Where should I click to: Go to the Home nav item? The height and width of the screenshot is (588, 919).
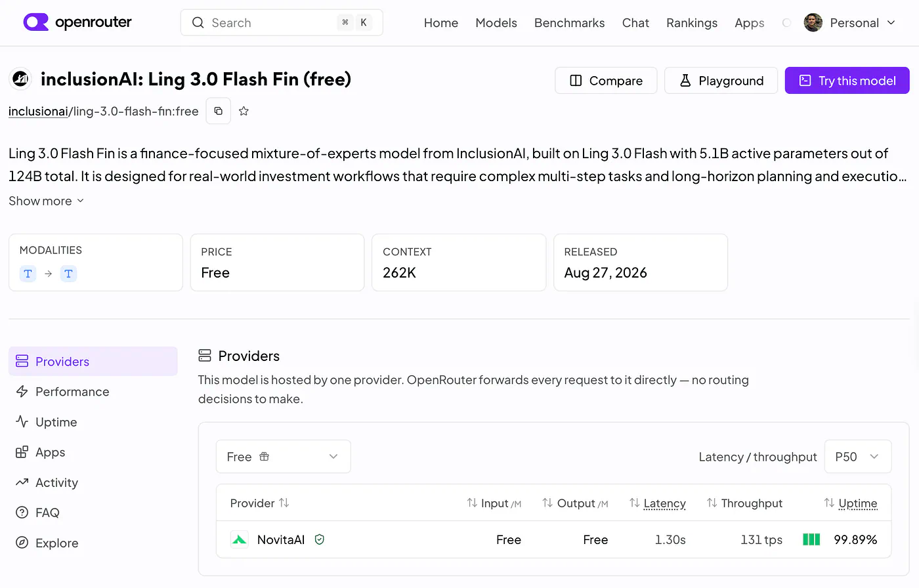(441, 23)
